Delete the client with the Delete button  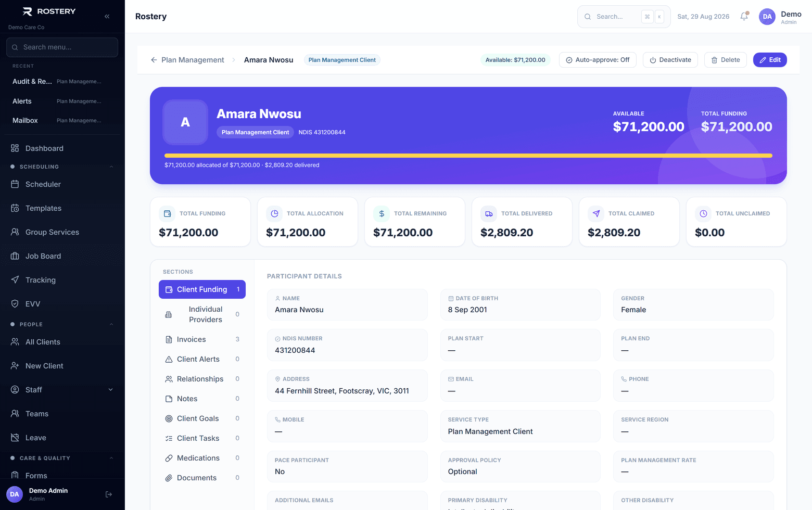click(x=726, y=60)
